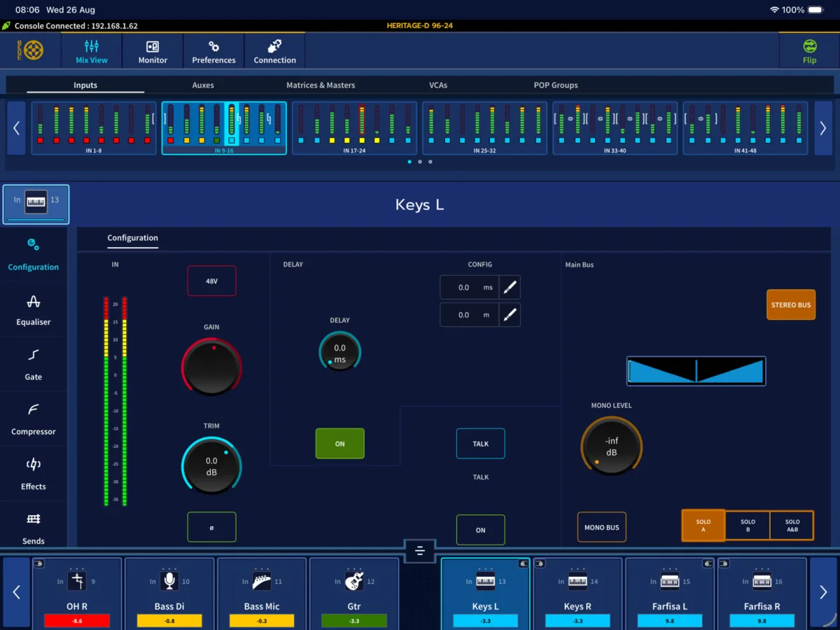
Task: Select SOLO A
Action: click(703, 526)
